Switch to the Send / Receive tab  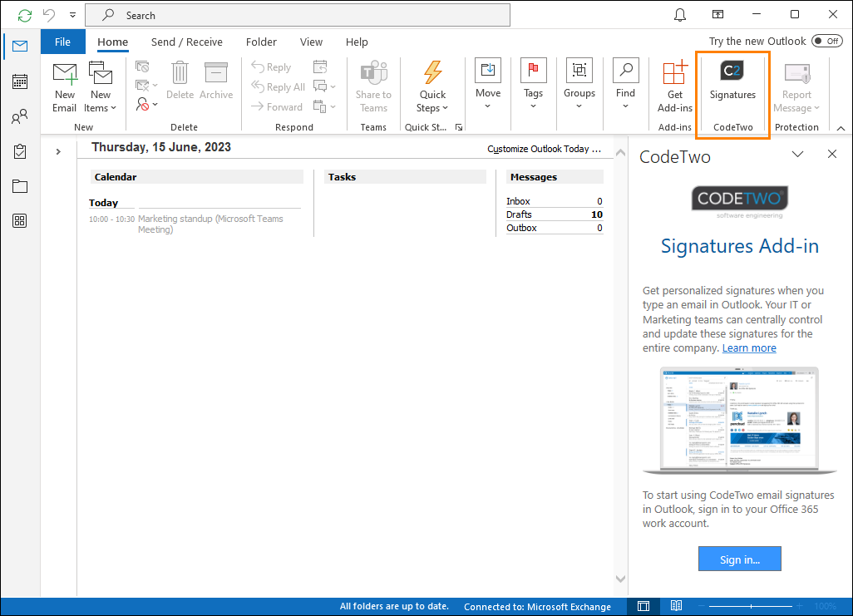pos(186,42)
